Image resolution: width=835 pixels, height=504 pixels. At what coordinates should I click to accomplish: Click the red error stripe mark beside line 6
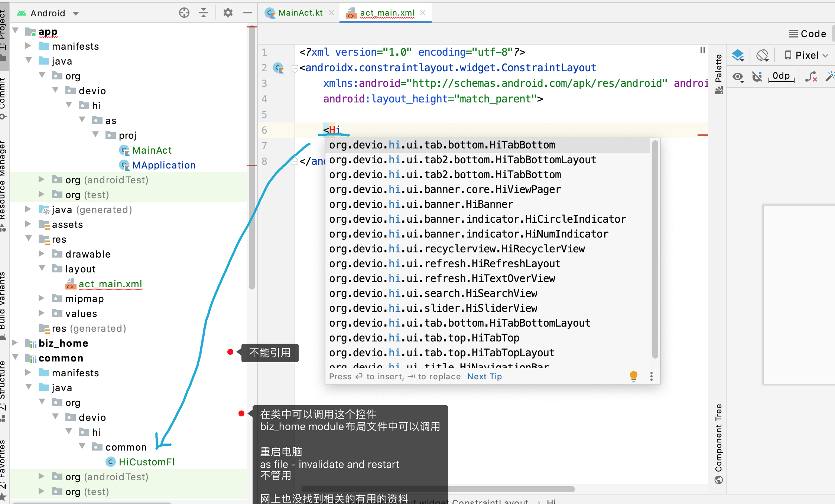(702, 135)
